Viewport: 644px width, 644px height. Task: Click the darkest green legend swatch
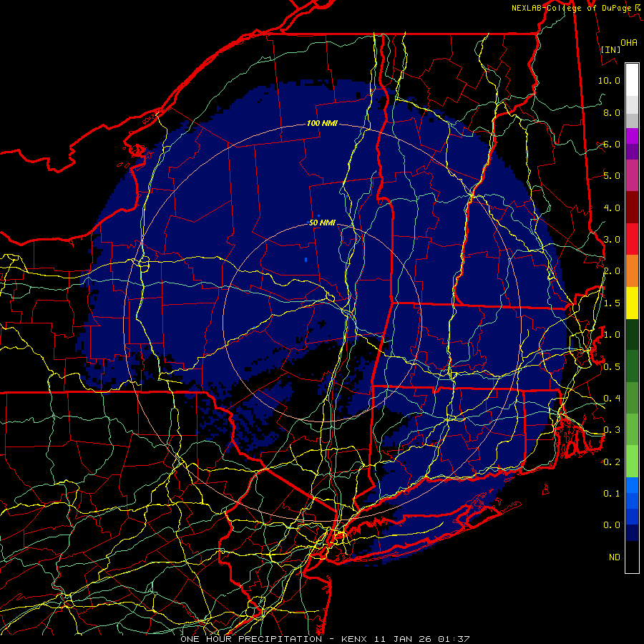tap(632, 334)
